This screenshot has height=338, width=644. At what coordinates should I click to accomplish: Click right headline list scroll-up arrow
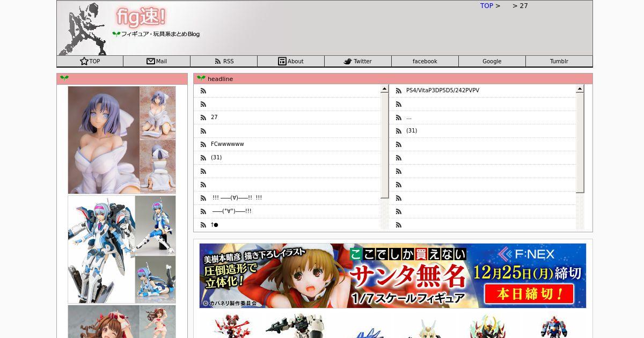(x=580, y=89)
